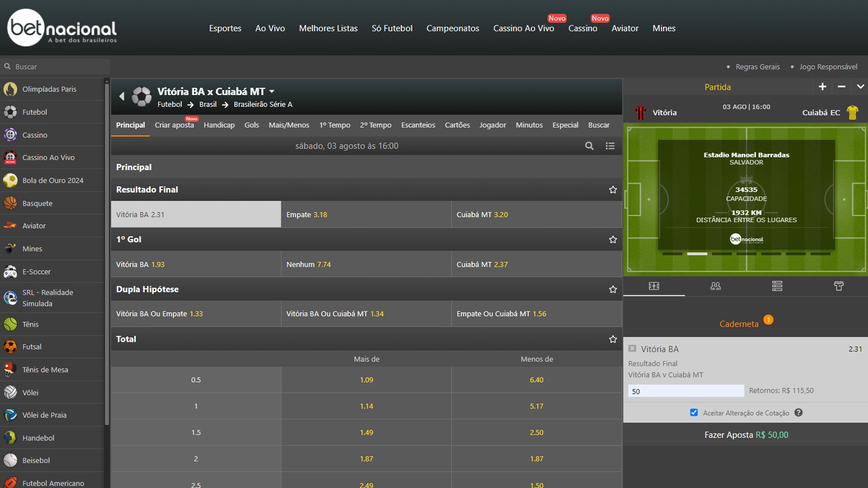The height and width of the screenshot is (488, 868).
Task: Place the bet with Fazer Aposta
Action: [745, 435]
